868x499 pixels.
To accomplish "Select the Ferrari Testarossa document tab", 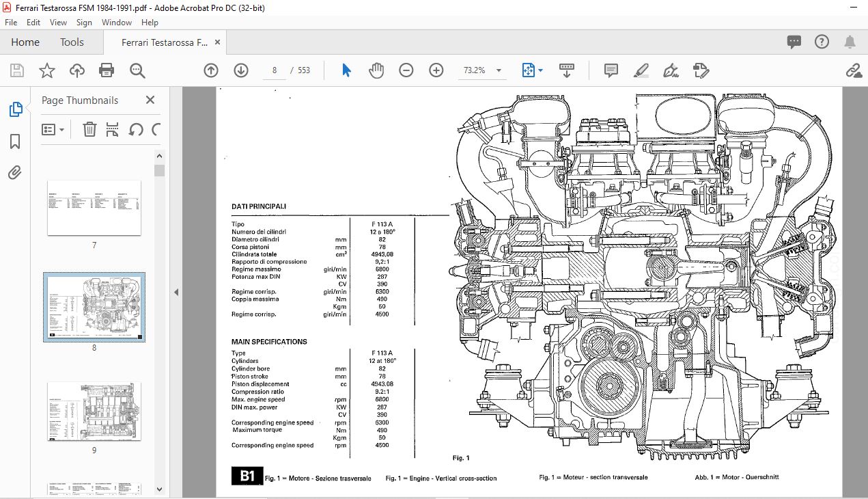I will point(165,42).
